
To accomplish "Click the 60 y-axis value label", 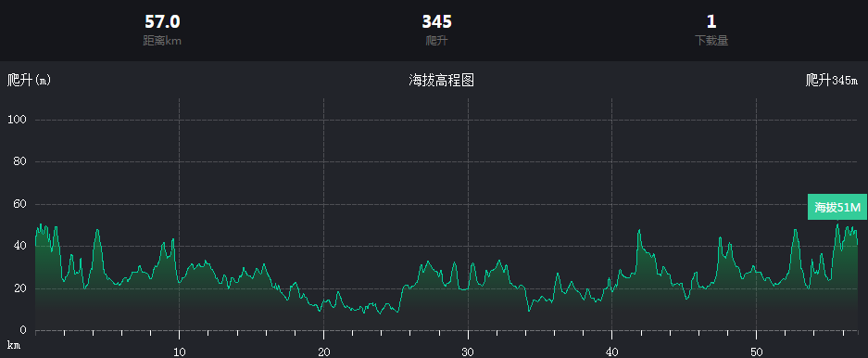I will pyautogui.click(x=20, y=204).
